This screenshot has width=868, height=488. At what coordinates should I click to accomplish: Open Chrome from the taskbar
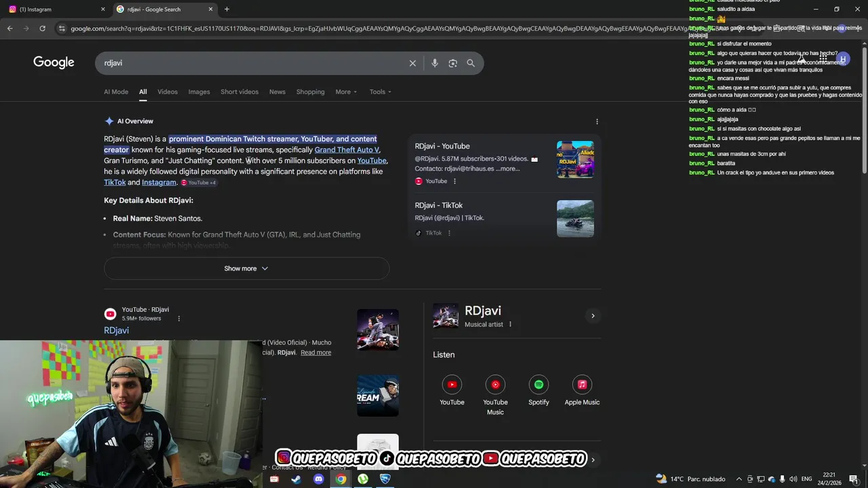coord(341,479)
